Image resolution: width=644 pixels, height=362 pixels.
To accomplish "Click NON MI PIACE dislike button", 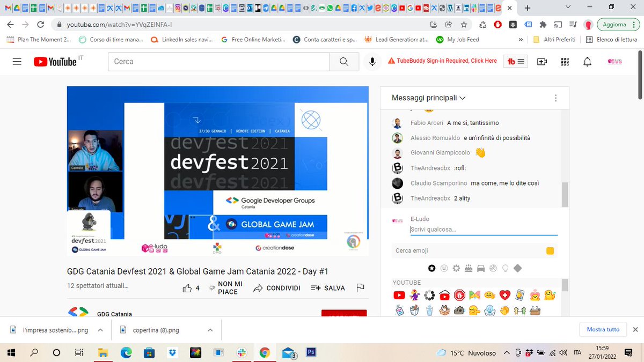I will point(225,288).
